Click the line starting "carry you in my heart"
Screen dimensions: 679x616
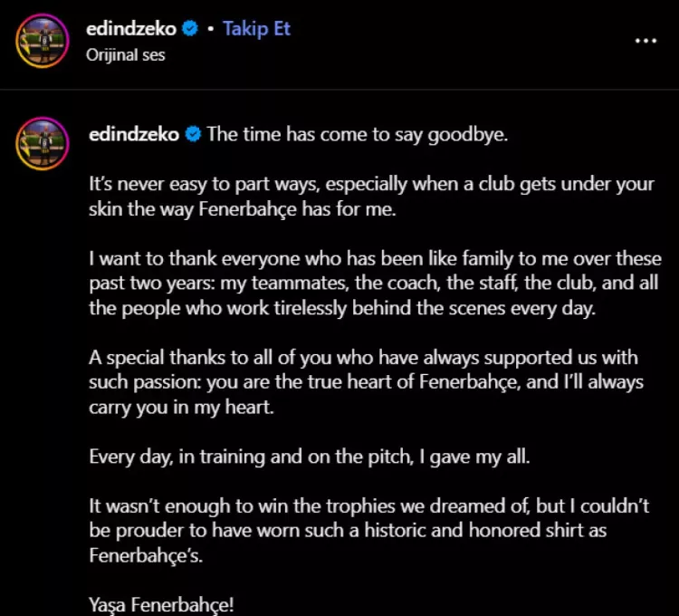pyautogui.click(x=181, y=407)
